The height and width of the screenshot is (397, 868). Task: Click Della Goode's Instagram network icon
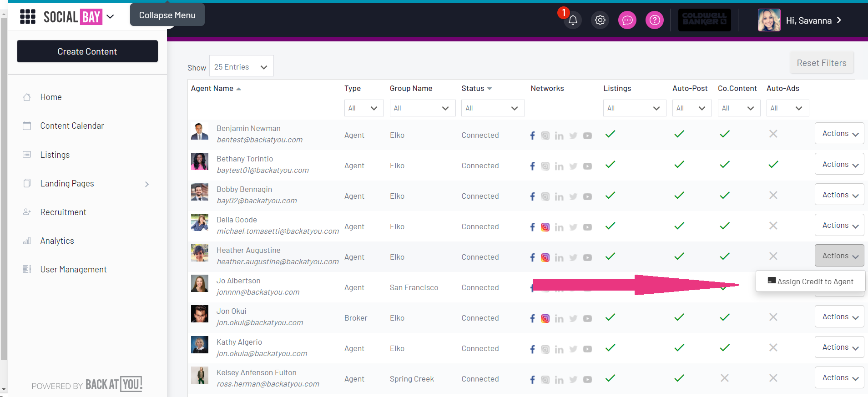click(x=545, y=227)
